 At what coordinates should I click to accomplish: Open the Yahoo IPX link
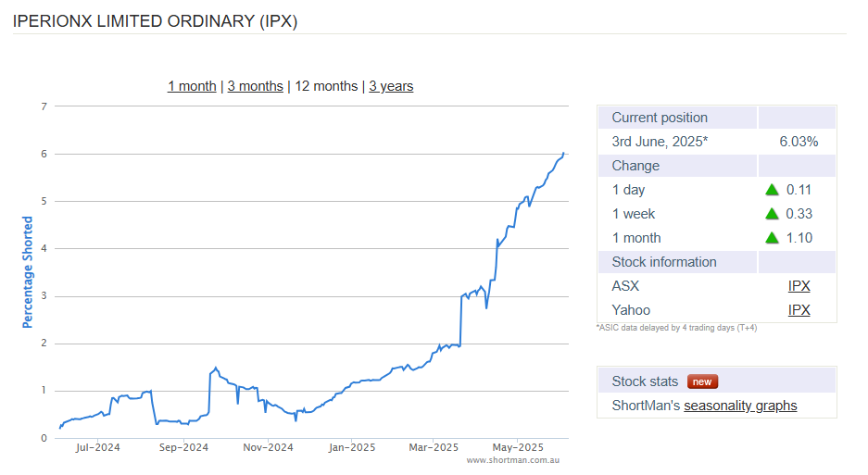pyautogui.click(x=799, y=310)
